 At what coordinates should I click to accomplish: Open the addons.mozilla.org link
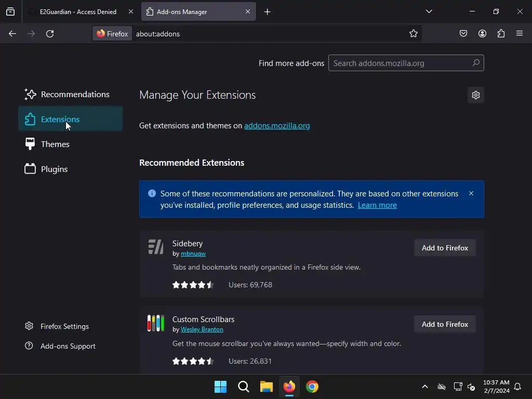click(277, 126)
